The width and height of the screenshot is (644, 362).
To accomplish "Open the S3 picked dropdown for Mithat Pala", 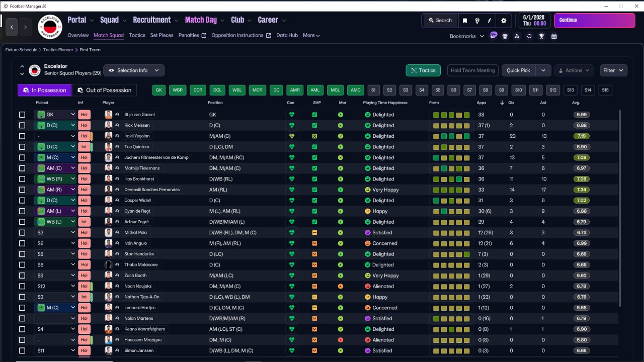I will click(55, 233).
